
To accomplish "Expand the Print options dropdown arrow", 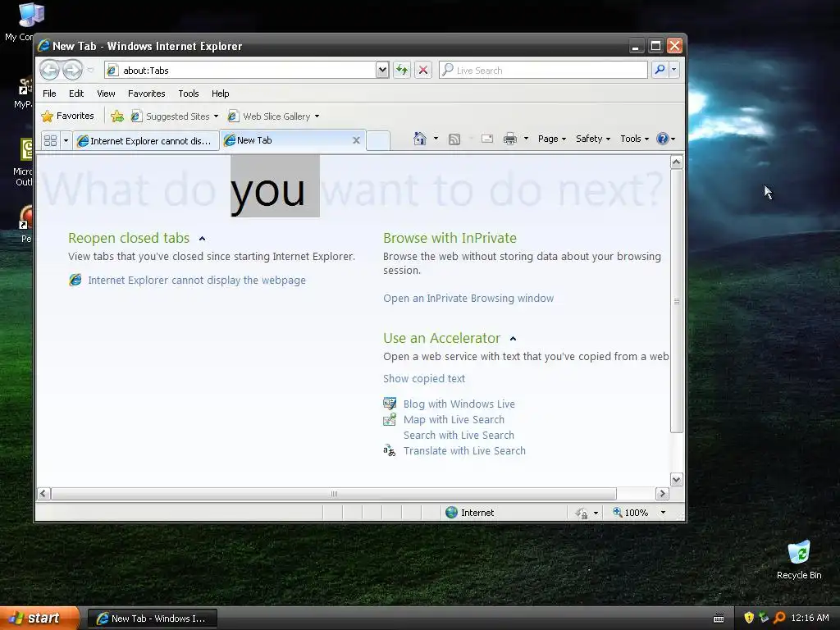I will (x=526, y=138).
